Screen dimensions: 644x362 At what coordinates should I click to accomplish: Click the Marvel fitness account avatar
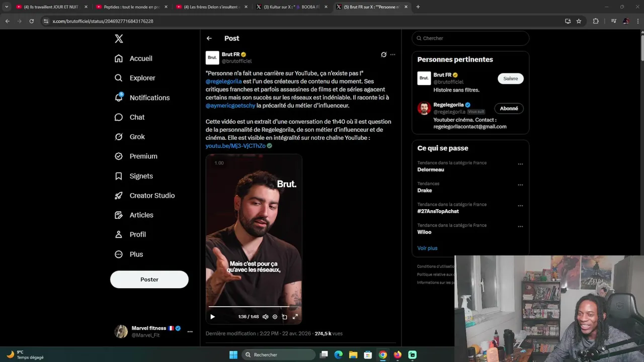point(121,331)
